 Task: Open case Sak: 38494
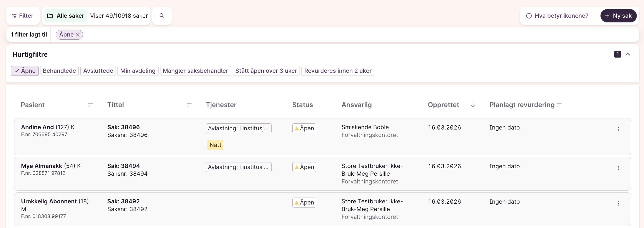click(124, 166)
